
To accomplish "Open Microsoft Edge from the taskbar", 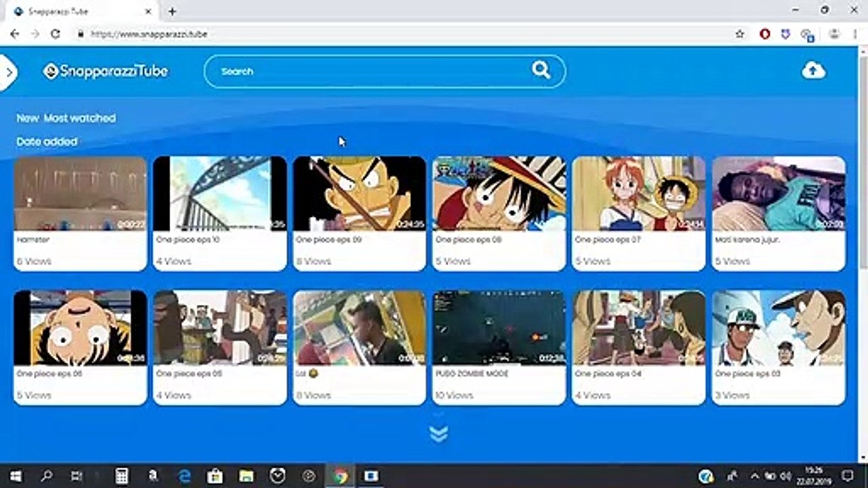I will point(184,476).
